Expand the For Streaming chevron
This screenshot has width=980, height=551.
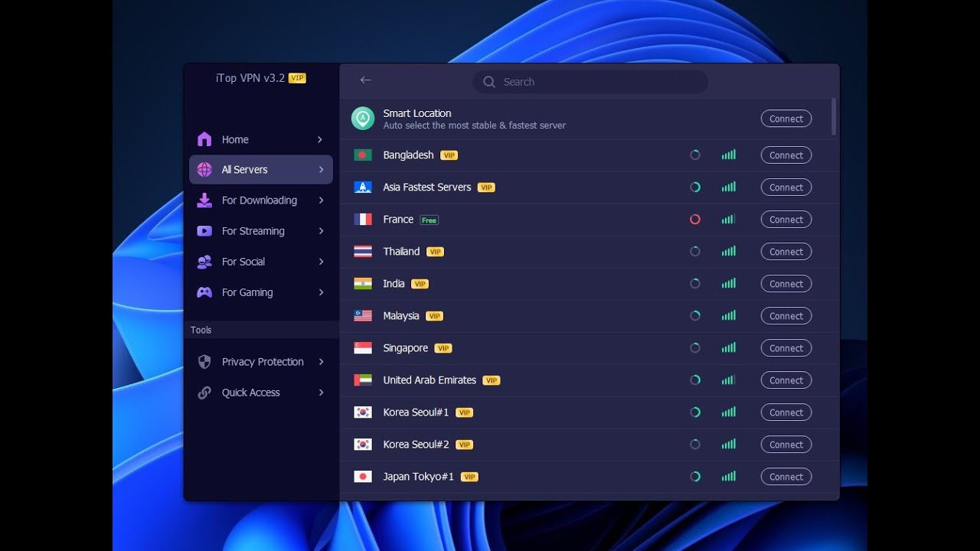[320, 231]
